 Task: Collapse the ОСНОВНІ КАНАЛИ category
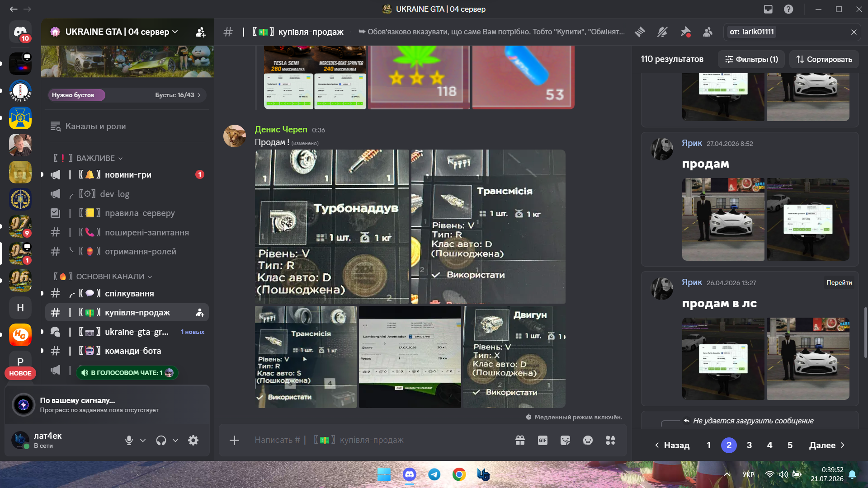pos(103,277)
